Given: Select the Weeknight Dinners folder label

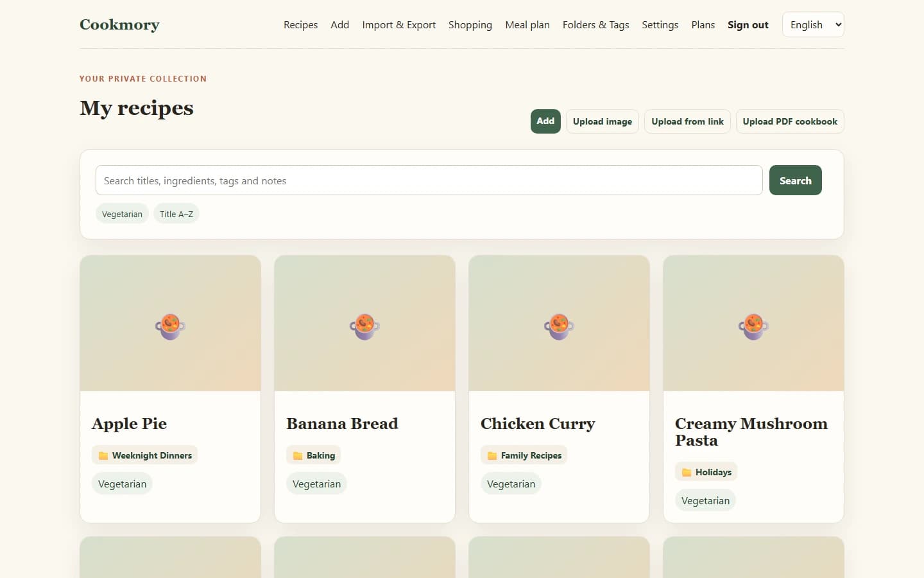Looking at the screenshot, I should [x=152, y=455].
